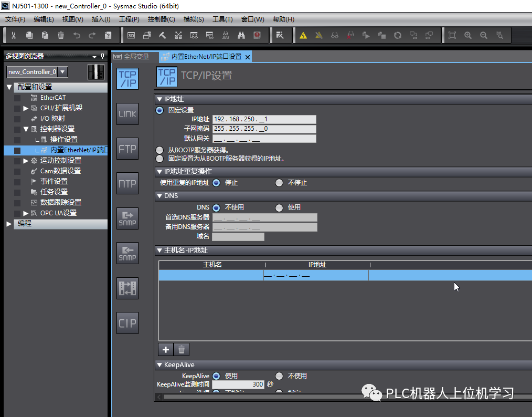
Task: Open the 3D view toolbar icon
Action: click(x=131, y=35)
